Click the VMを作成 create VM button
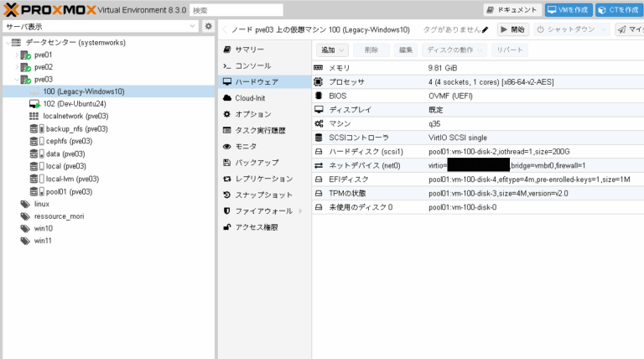This screenshot has width=644, height=359. point(569,10)
